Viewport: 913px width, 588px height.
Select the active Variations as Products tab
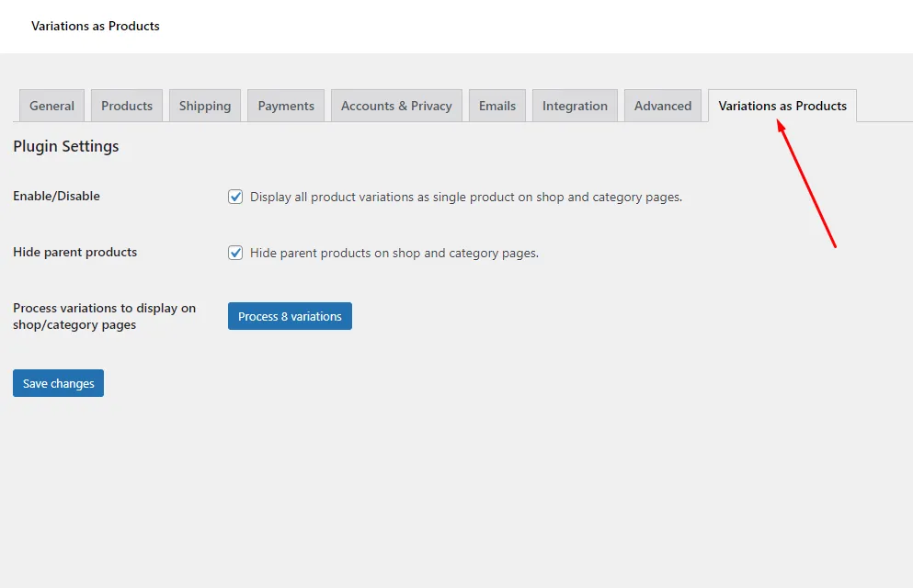coord(782,106)
